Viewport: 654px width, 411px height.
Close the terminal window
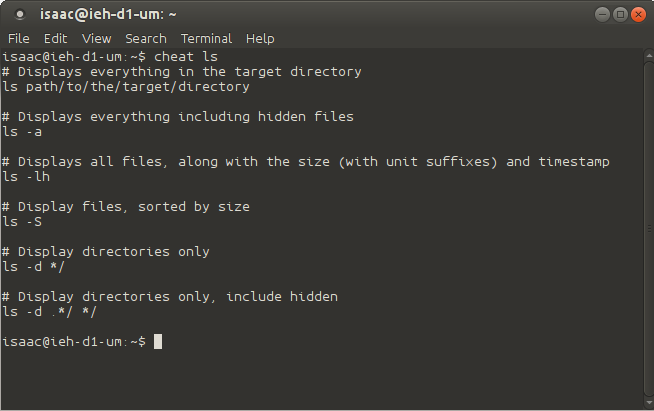click(x=638, y=15)
